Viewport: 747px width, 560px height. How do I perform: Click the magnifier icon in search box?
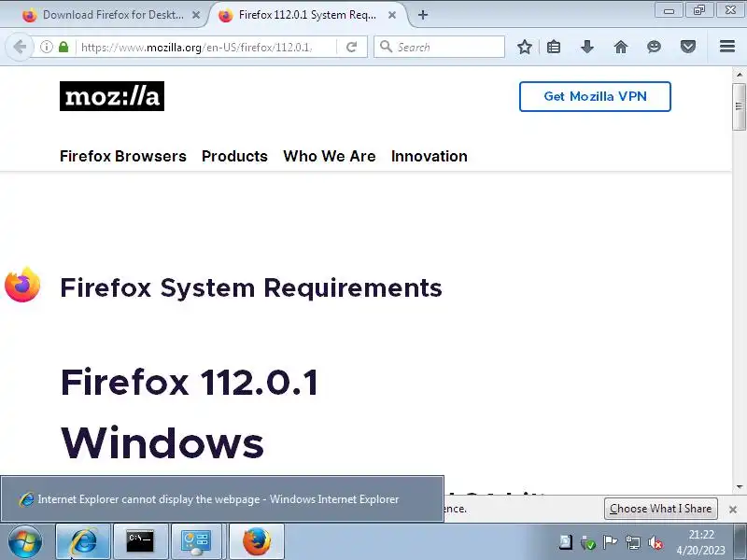pyautogui.click(x=386, y=47)
